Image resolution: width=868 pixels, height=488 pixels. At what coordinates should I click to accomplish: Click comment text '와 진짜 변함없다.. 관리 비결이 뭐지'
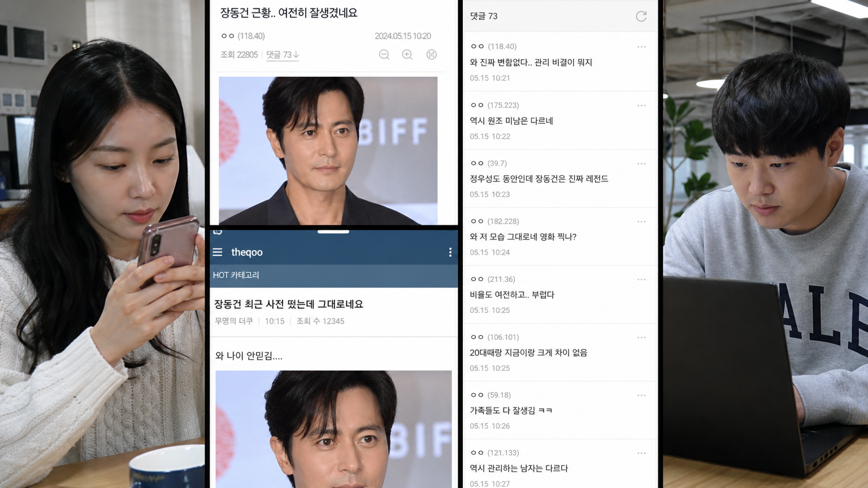[x=531, y=62]
